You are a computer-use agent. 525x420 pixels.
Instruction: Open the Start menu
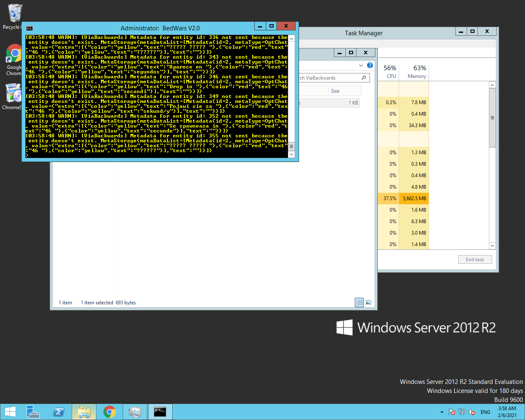[10, 412]
